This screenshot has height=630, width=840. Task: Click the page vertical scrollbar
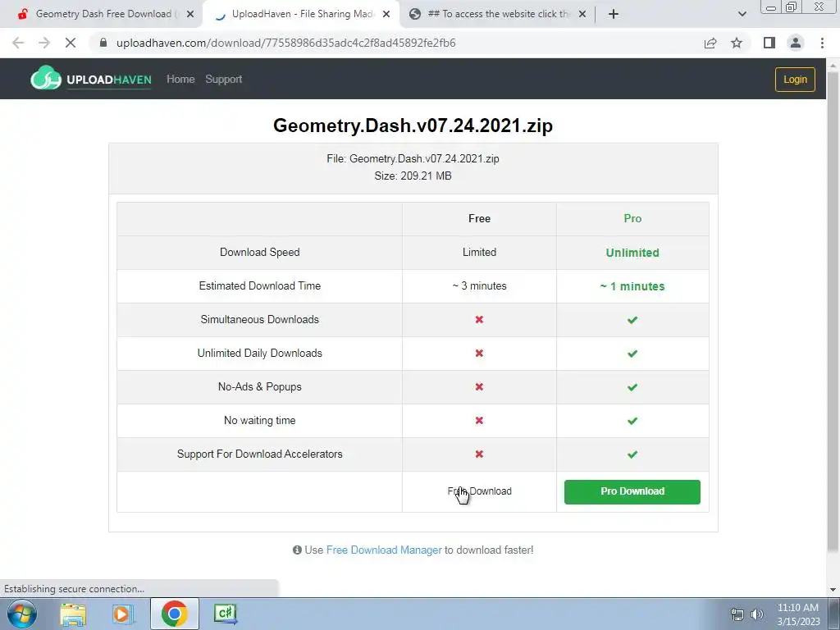click(833, 311)
